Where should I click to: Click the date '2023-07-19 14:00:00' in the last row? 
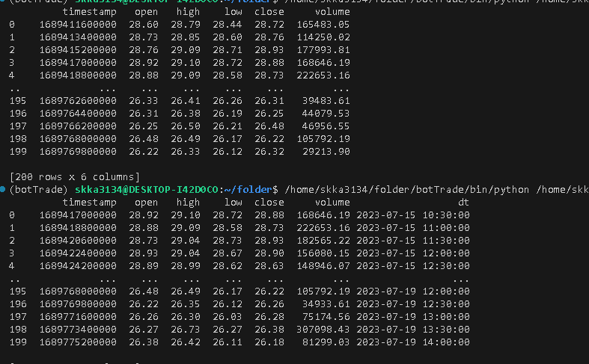(413, 342)
